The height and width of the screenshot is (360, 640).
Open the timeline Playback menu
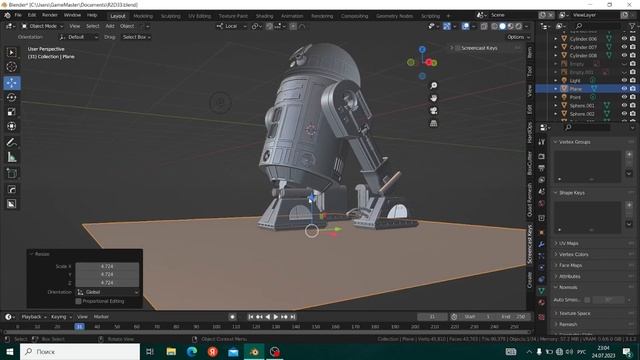coord(33,317)
